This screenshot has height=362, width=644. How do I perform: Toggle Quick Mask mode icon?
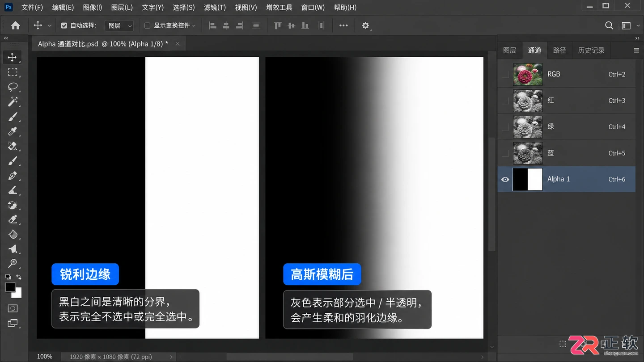point(13,308)
